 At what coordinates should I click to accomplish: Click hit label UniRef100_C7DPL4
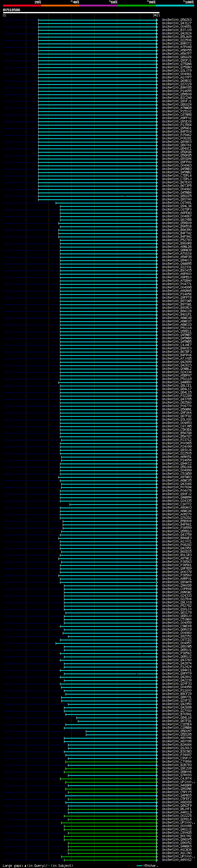click(x=177, y=176)
